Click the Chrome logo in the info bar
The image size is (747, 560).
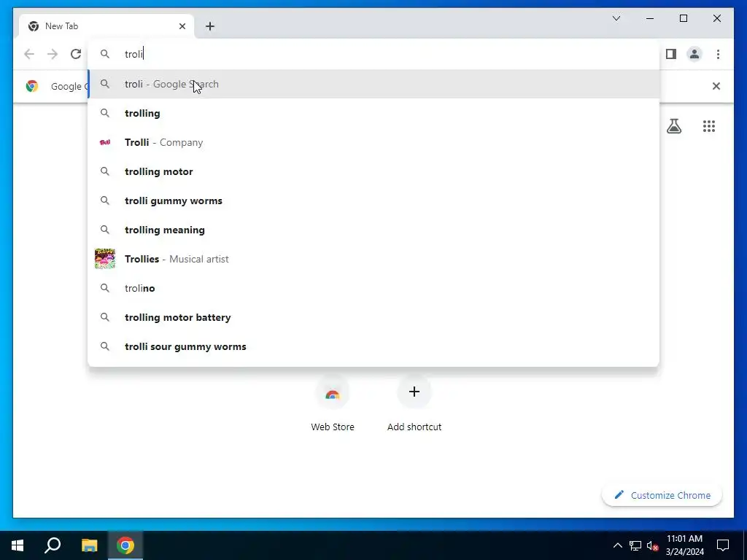tap(32, 86)
